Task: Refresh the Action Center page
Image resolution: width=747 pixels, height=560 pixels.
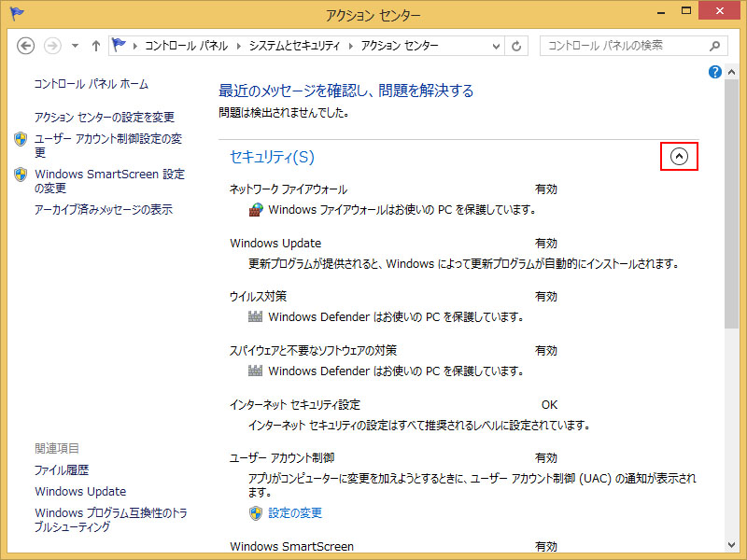Action: (516, 46)
